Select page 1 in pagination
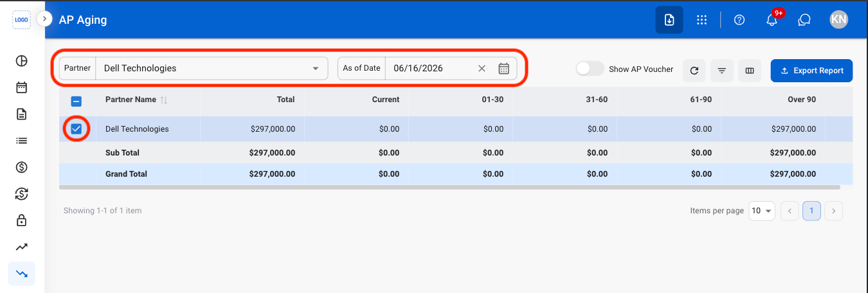Viewport: 868px width, 293px height. (x=811, y=211)
